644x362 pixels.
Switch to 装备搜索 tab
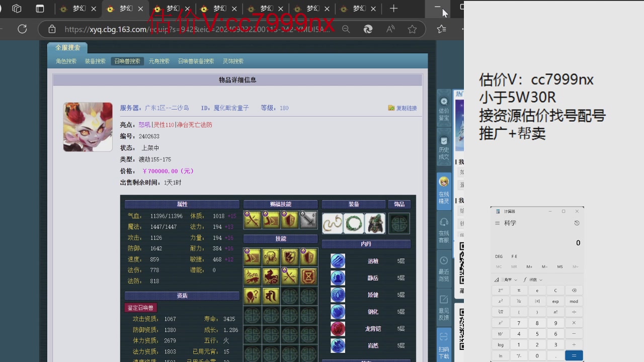tap(95, 61)
